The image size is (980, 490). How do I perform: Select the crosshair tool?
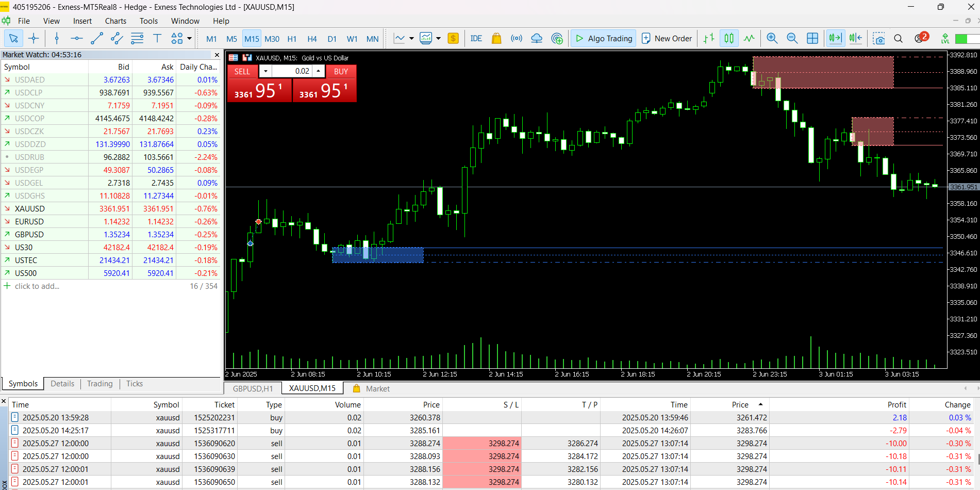(x=34, y=39)
